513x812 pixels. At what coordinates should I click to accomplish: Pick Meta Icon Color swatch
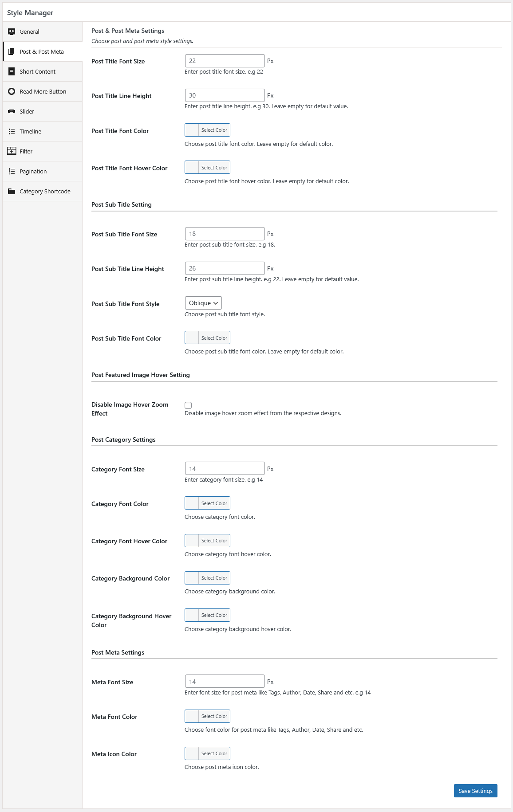pyautogui.click(x=192, y=753)
